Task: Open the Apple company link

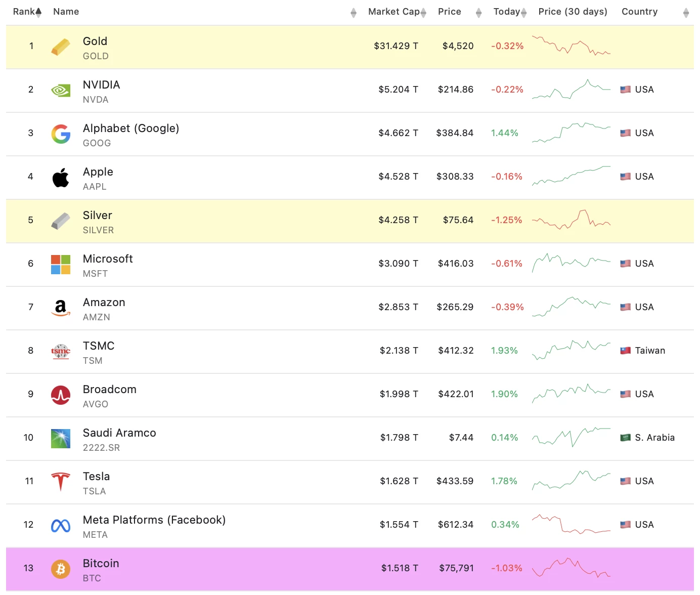Action: point(98,172)
